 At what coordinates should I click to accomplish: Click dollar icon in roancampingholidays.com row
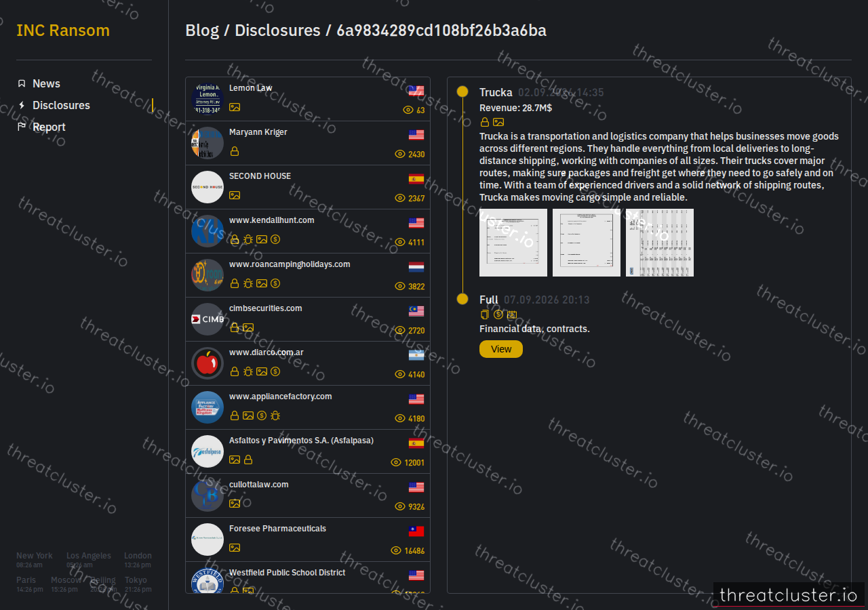[275, 283]
